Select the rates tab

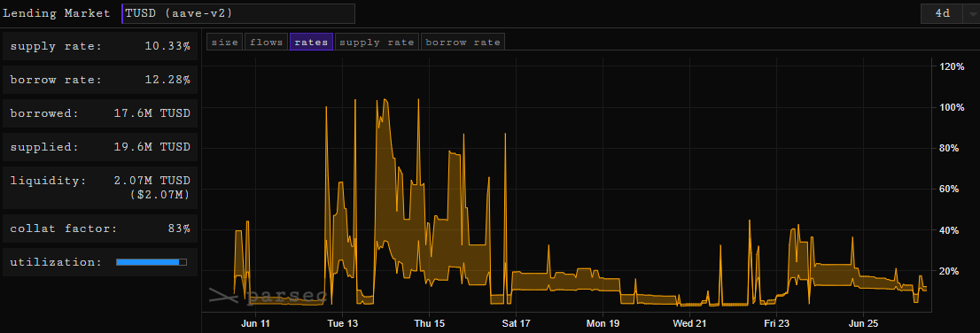tap(311, 43)
